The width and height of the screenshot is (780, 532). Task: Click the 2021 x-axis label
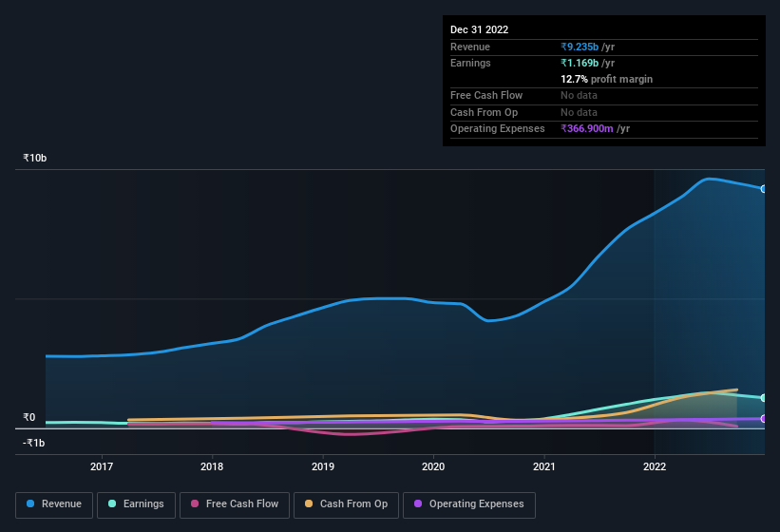[x=544, y=466]
